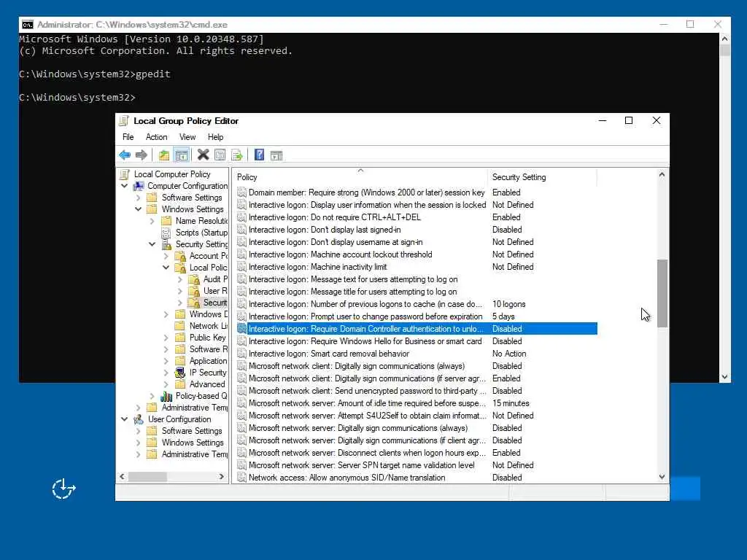Image resolution: width=747 pixels, height=560 pixels.
Task: Click the policy list scroll down arrow
Action: [662, 477]
